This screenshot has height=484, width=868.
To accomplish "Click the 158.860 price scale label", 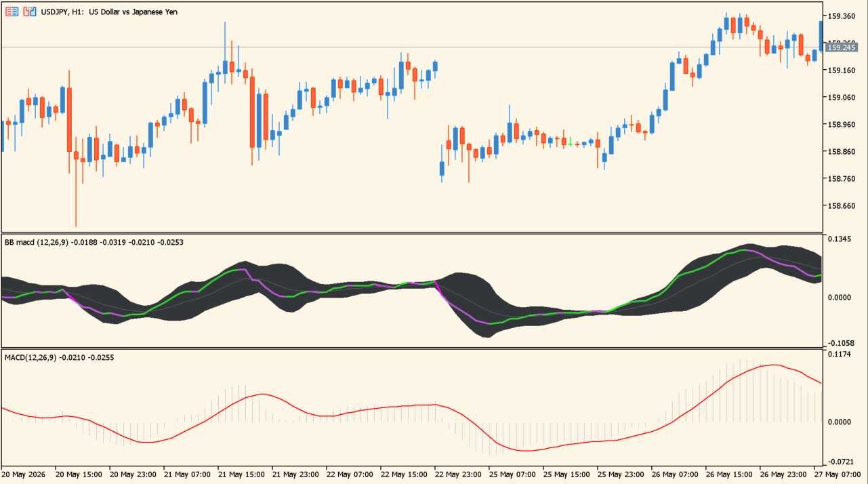I will 842,152.
